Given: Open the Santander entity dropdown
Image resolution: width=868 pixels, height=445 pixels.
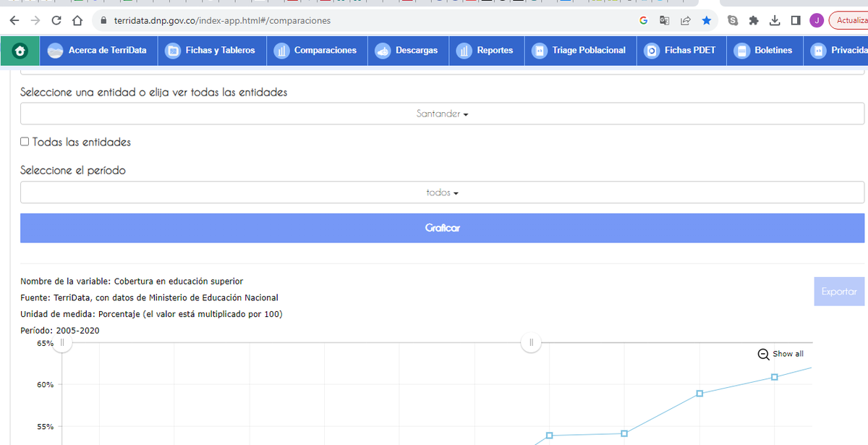Looking at the screenshot, I should point(442,114).
